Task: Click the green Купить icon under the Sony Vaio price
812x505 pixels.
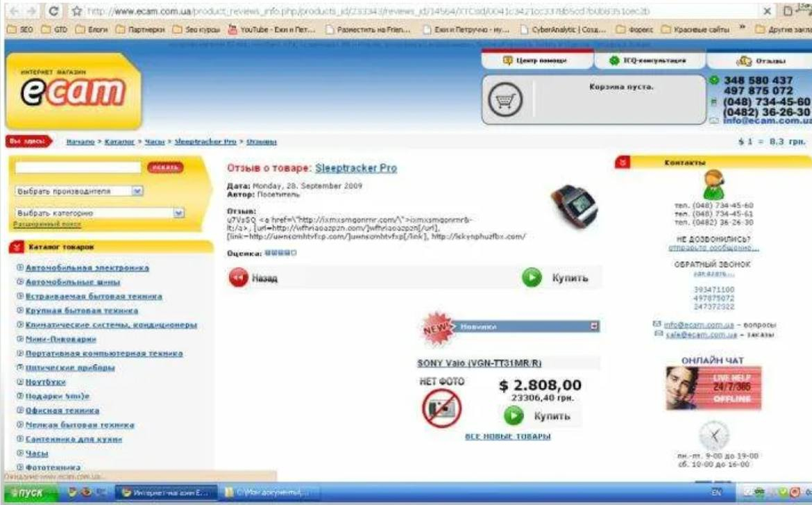Action: [514, 416]
